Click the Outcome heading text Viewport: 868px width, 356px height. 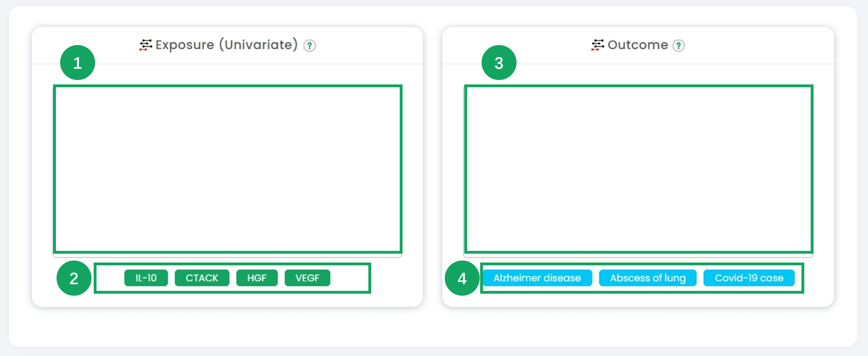(638, 45)
